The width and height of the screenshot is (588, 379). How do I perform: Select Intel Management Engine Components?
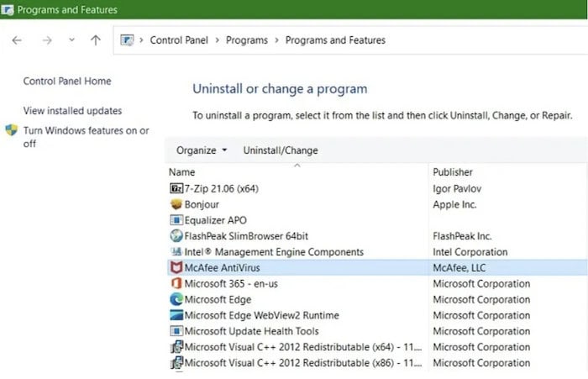(x=274, y=251)
